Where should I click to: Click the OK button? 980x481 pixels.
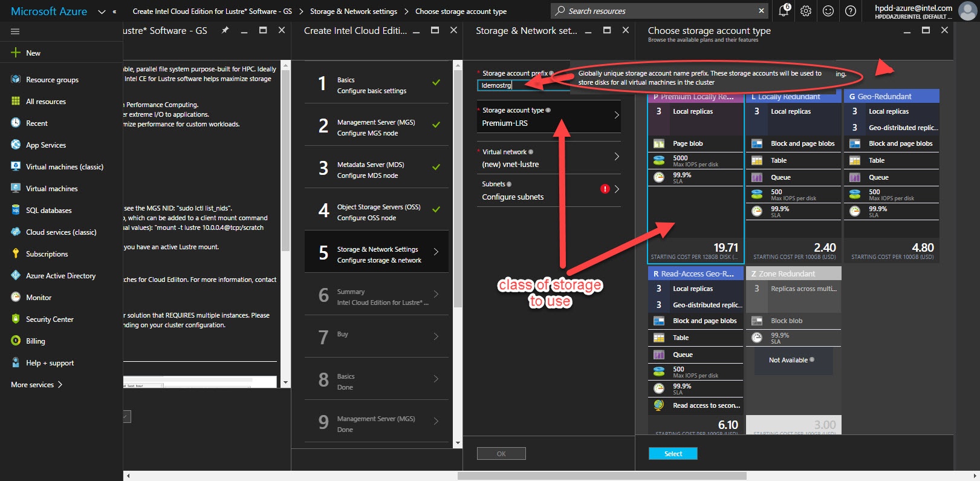(x=501, y=454)
